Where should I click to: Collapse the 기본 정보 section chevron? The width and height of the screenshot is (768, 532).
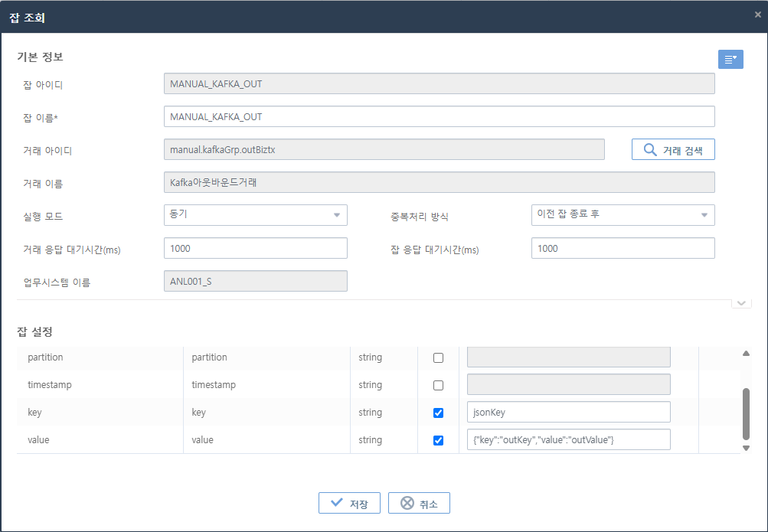[x=740, y=303]
